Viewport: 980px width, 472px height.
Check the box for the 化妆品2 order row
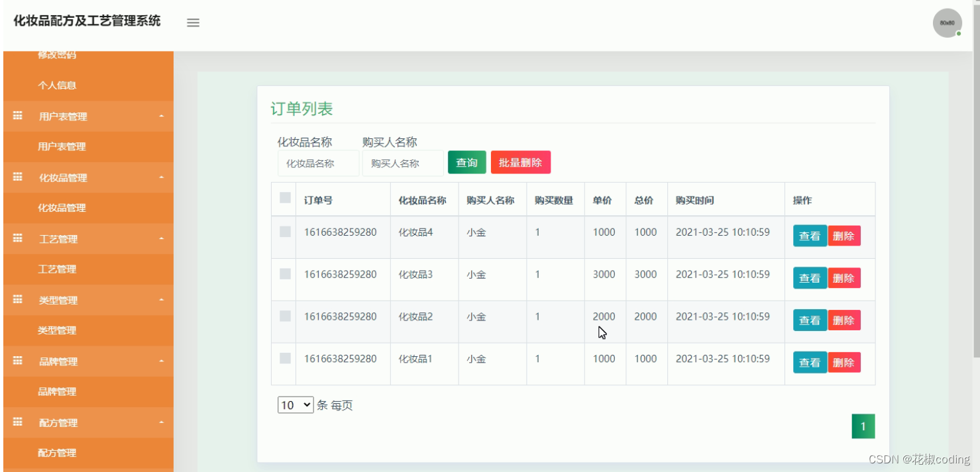[x=285, y=316]
